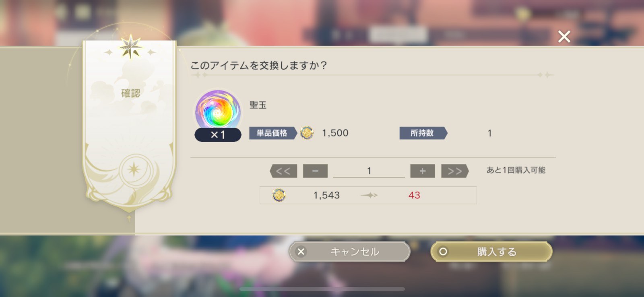Screen dimensions: 644x297
Task: Decrease quantity with the minus button
Action: click(315, 171)
